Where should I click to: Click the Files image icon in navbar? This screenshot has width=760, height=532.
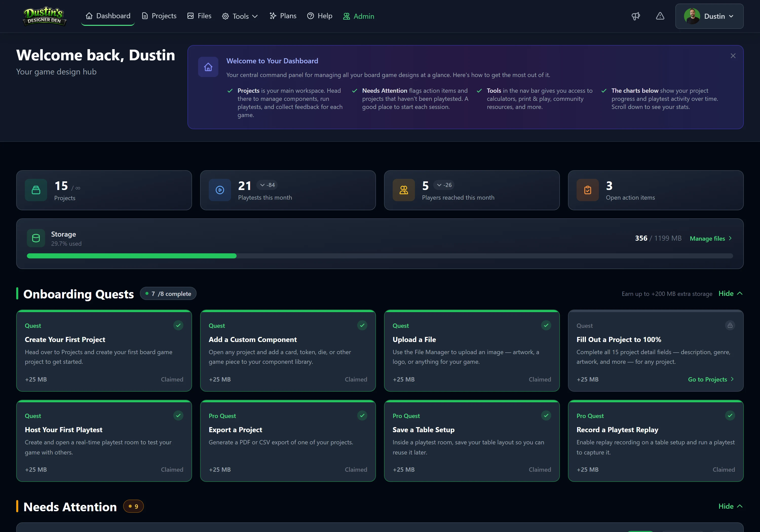click(190, 15)
